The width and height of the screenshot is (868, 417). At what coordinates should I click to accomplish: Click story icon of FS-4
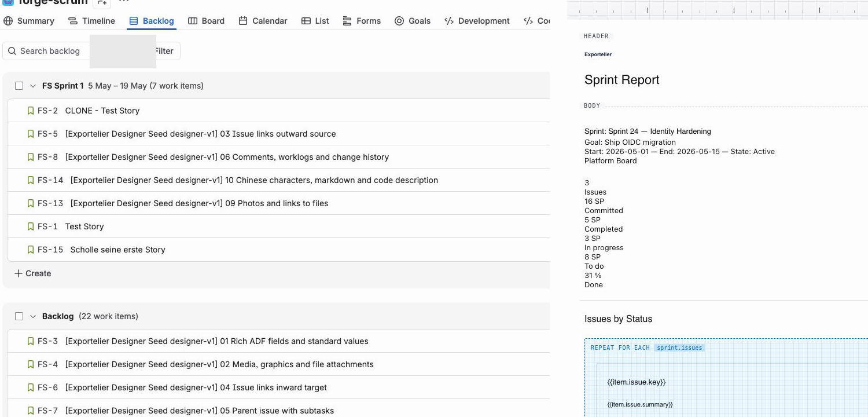point(31,364)
